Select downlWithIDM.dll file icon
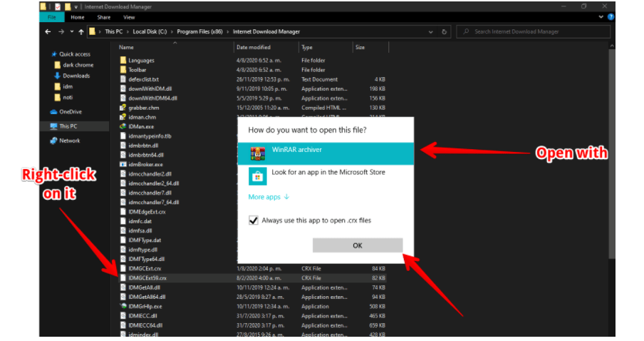This screenshot has height=341, width=644. [x=123, y=88]
